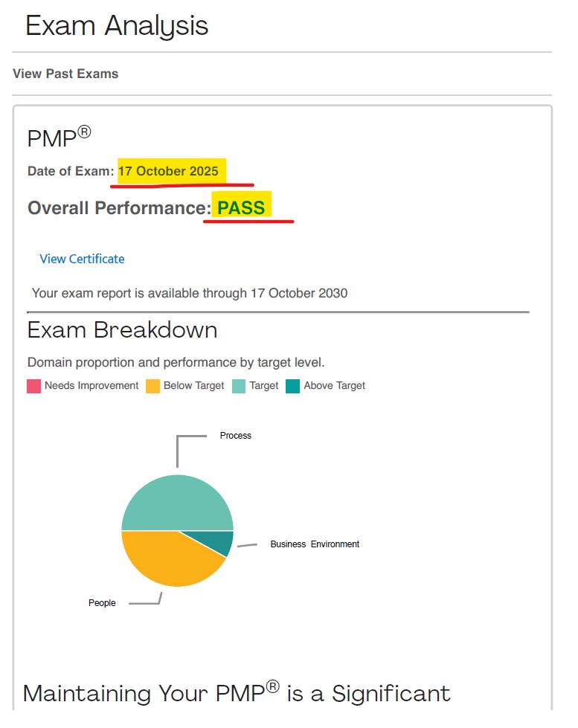Click the View Certificate link
The width and height of the screenshot is (578, 728).
click(82, 259)
